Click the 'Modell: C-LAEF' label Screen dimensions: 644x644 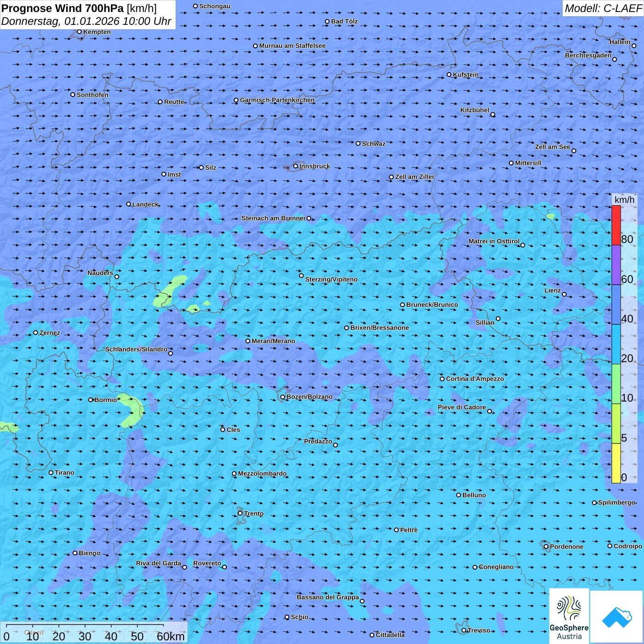tap(603, 8)
